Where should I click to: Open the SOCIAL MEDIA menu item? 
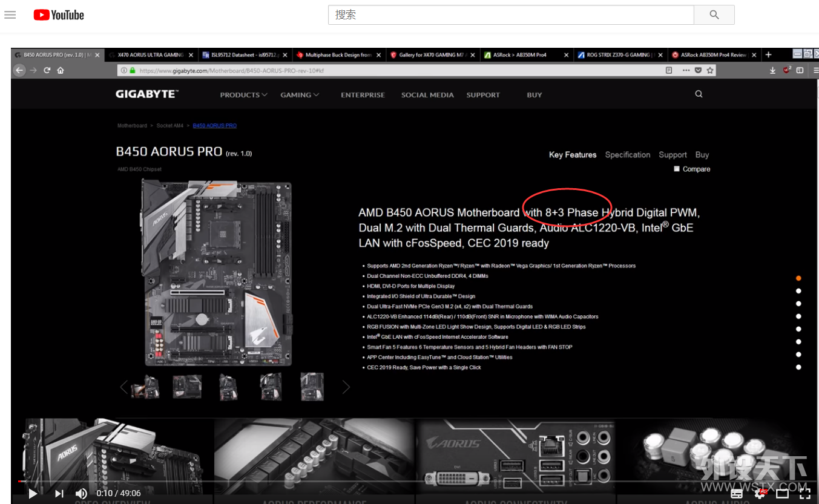coord(427,95)
